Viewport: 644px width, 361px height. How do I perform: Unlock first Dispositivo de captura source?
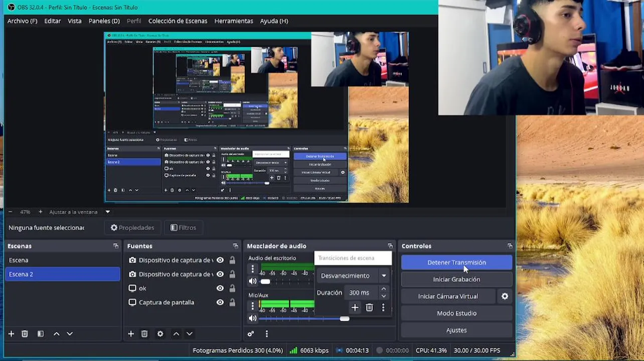point(232,260)
